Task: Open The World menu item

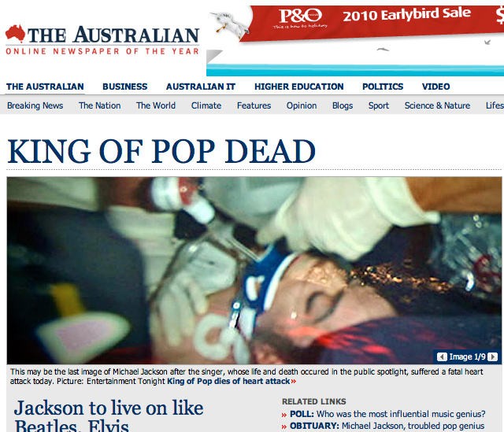Action: point(156,105)
